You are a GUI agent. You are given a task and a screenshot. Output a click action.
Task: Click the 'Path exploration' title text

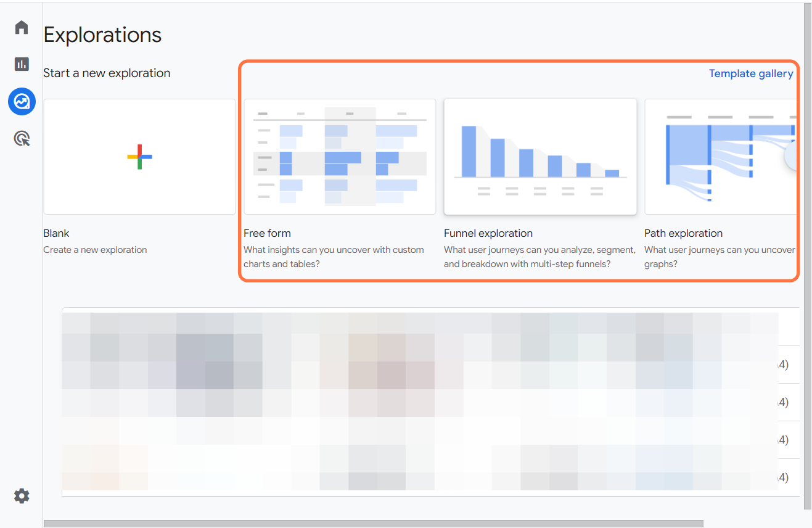pyautogui.click(x=683, y=233)
